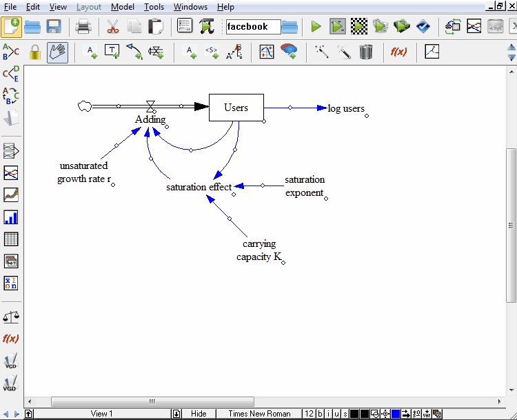The image size is (517, 420).
Task: Open the Statistics tool in the sidebar
Action: (11, 283)
